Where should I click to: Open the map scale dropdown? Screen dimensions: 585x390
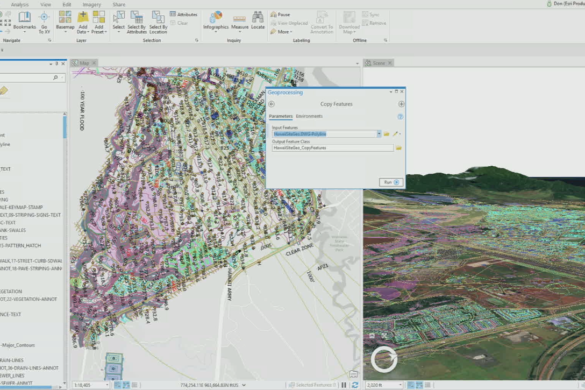pyautogui.click(x=107, y=385)
